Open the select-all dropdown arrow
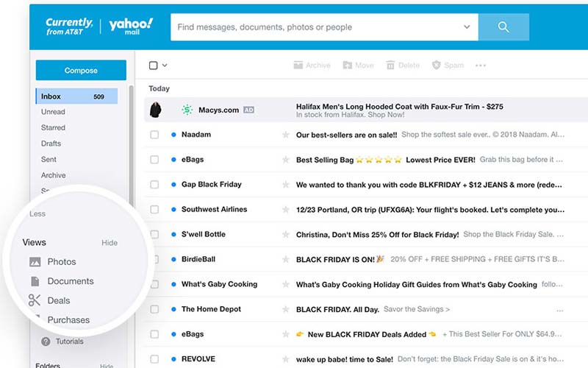Image resolution: width=588 pixels, height=368 pixels. (x=164, y=66)
